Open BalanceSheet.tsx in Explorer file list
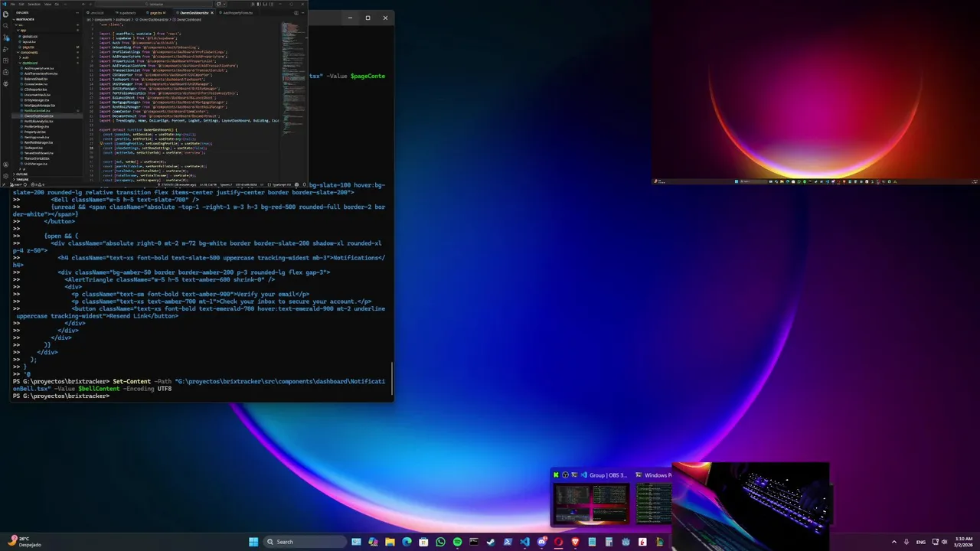This screenshot has width=980, height=551. pyautogui.click(x=35, y=79)
